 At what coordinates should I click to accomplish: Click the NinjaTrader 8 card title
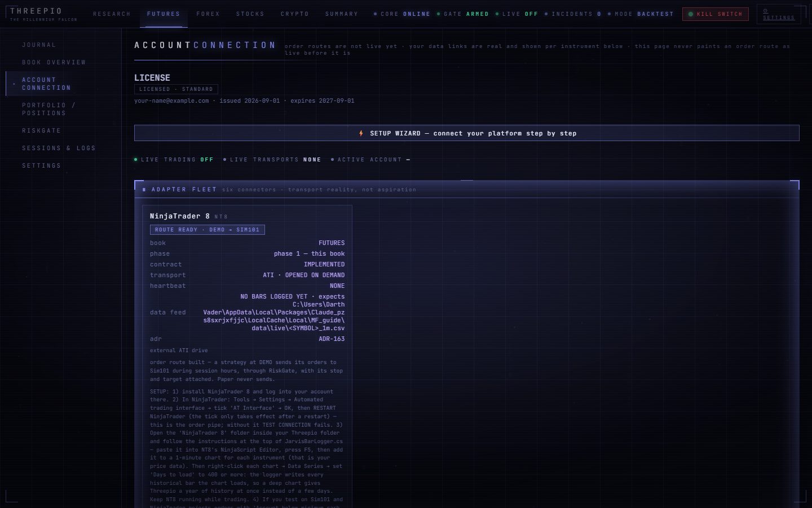[180, 216]
